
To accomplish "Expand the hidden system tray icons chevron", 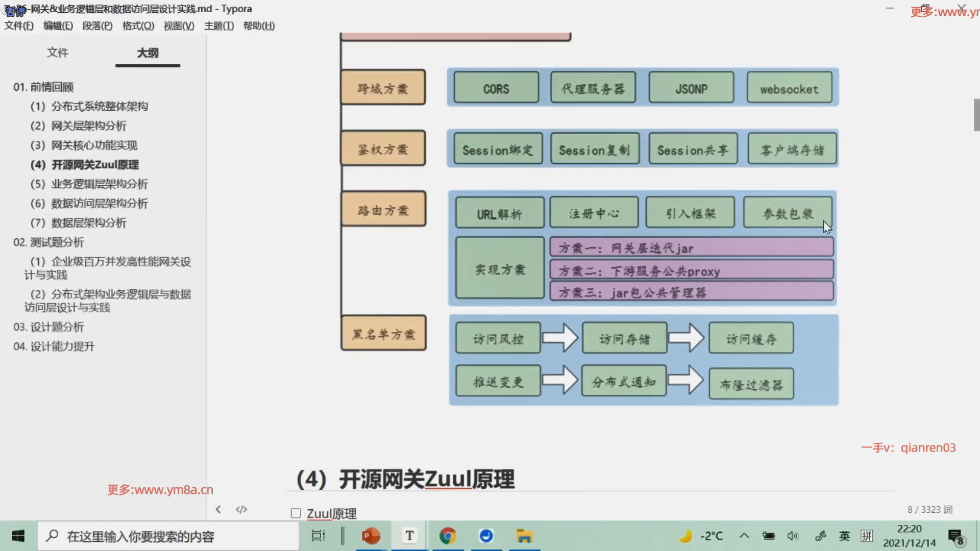I will pyautogui.click(x=744, y=536).
